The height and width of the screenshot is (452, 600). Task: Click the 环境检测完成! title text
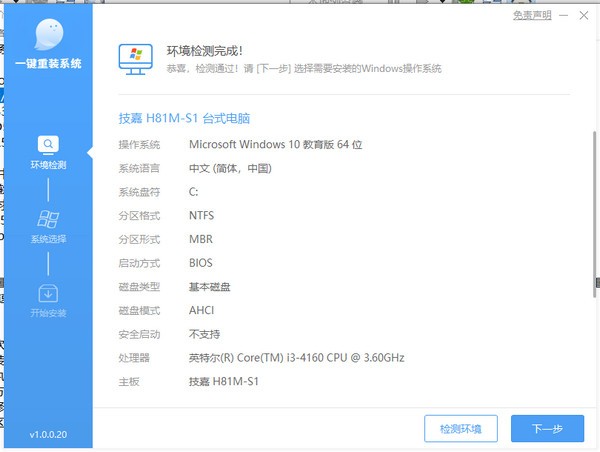[x=204, y=51]
